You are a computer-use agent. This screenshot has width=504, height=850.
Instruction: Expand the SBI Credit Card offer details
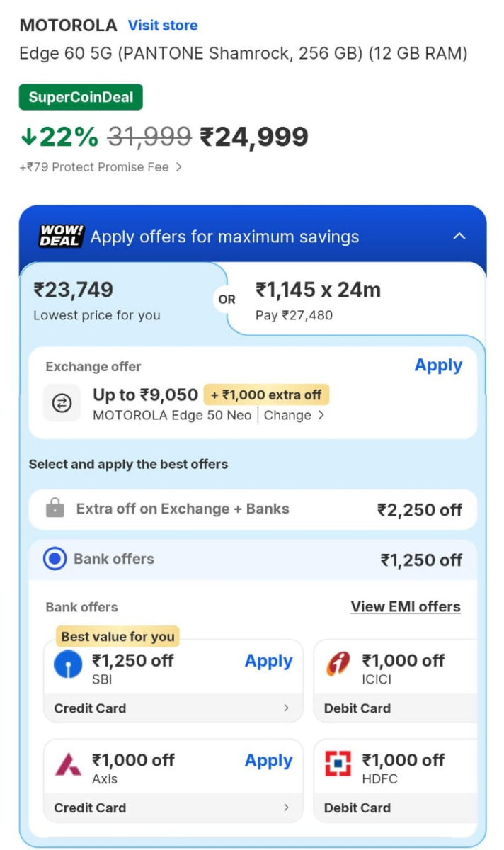pyautogui.click(x=287, y=708)
